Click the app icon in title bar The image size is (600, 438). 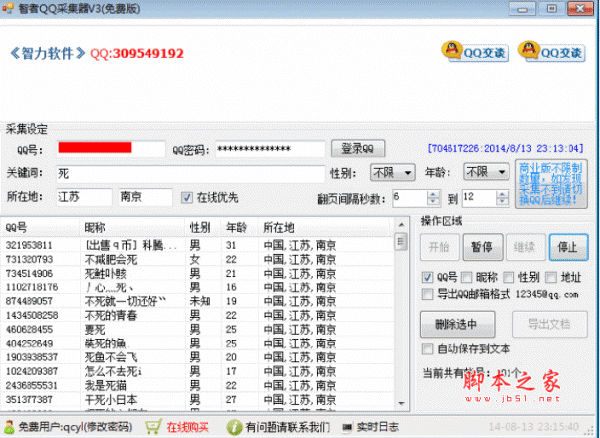tap(8, 8)
